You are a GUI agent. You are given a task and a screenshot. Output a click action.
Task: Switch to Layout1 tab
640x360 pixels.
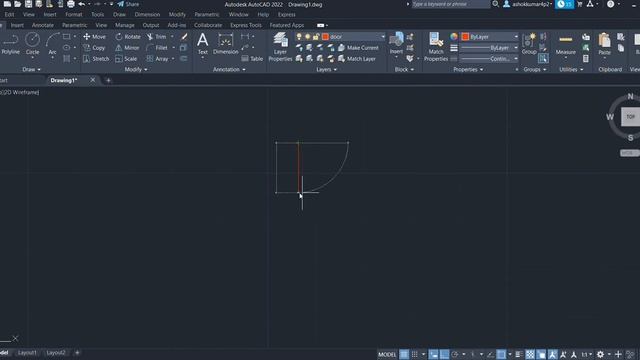pyautogui.click(x=27, y=353)
